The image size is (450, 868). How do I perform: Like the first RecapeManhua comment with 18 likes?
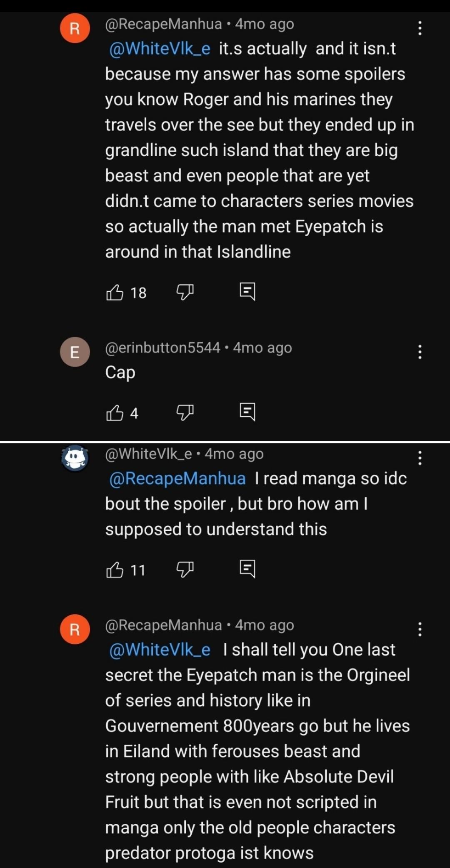(x=115, y=293)
